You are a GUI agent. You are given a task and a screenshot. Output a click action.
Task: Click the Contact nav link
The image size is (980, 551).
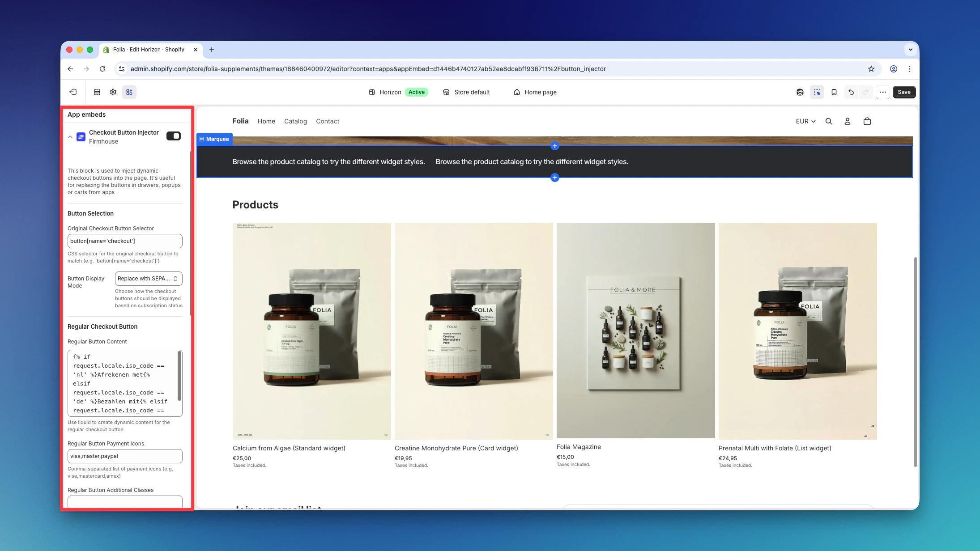(328, 121)
